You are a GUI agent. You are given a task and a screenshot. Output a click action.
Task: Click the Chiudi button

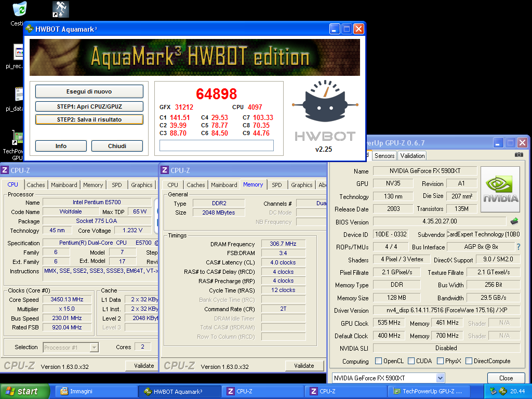(117, 146)
